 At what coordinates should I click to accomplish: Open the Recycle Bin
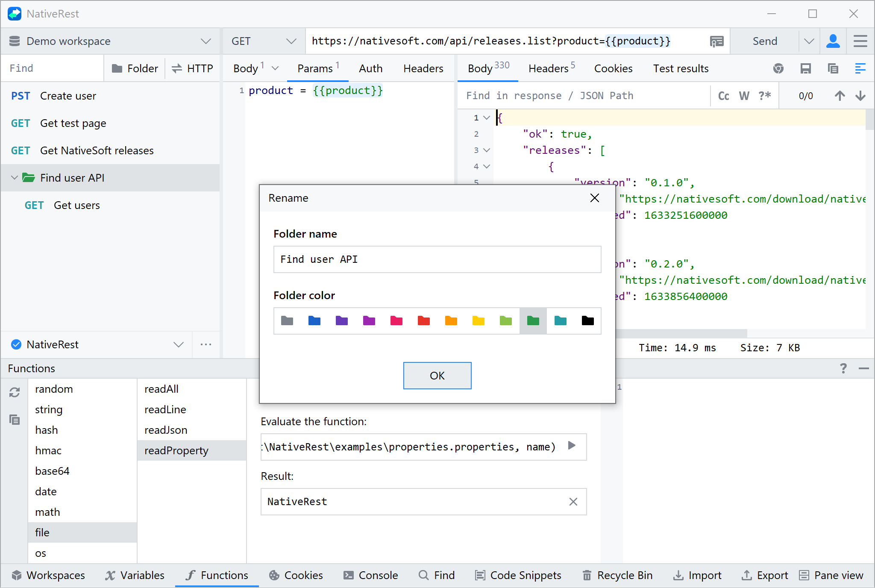[617, 575]
